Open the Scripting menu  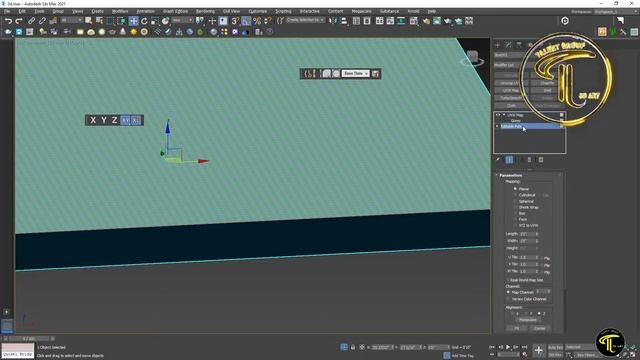pos(283,11)
